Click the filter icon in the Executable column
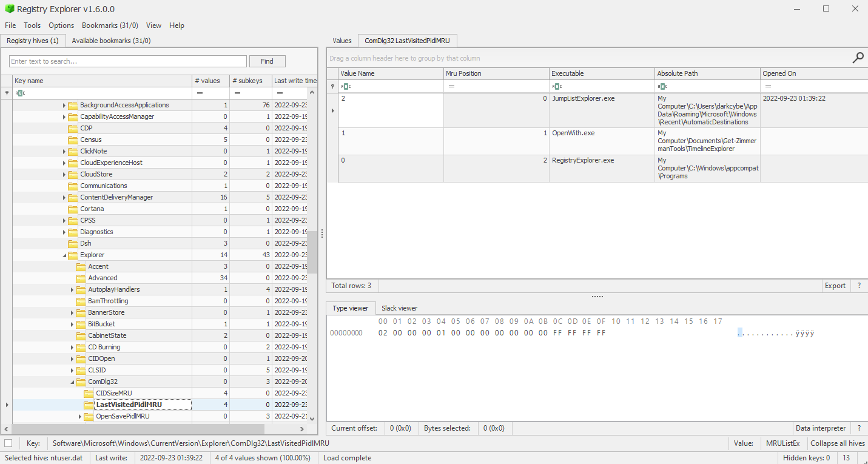The image size is (868, 464). tap(557, 86)
